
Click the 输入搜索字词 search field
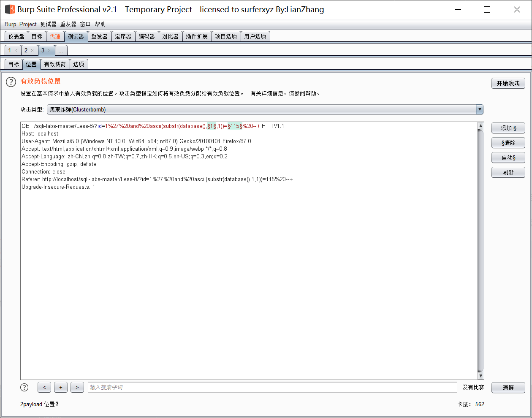[x=272, y=387]
